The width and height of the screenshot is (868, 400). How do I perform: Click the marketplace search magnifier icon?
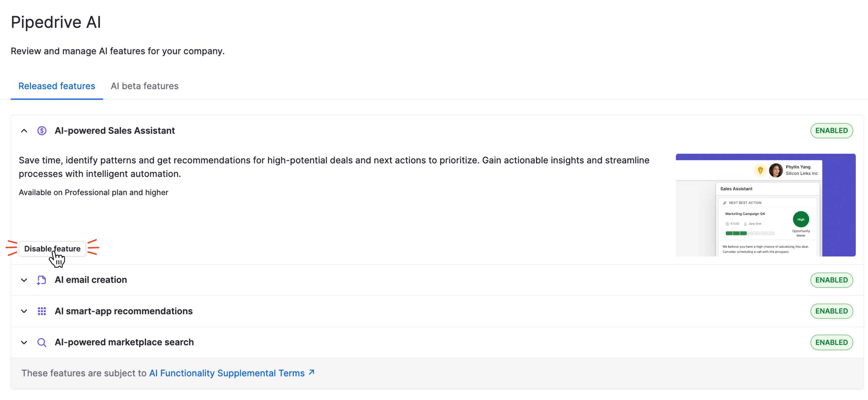(x=42, y=342)
